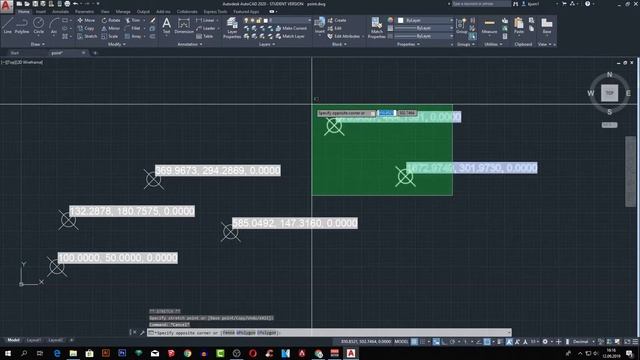Expand the Properties panel
This screenshot has height=360, width=640.
tap(409, 44)
